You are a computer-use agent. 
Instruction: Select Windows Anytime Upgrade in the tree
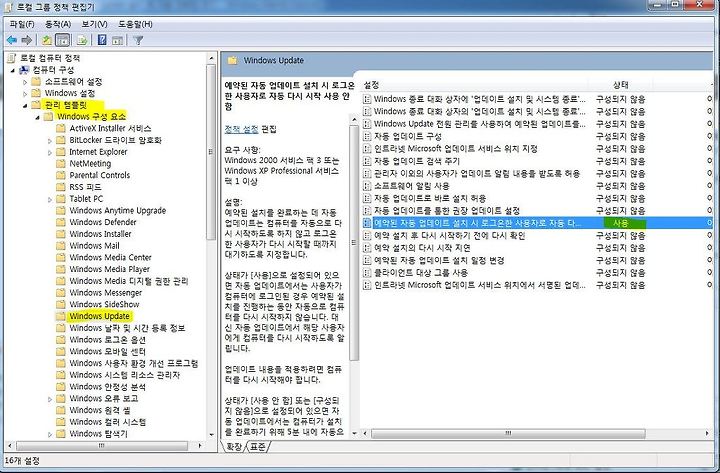pyautogui.click(x=118, y=210)
